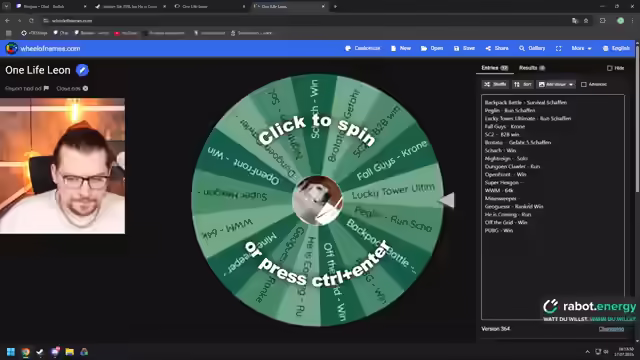
Task: Click the 'Off the Grid - Win' entry line
Action: [x=506, y=222]
